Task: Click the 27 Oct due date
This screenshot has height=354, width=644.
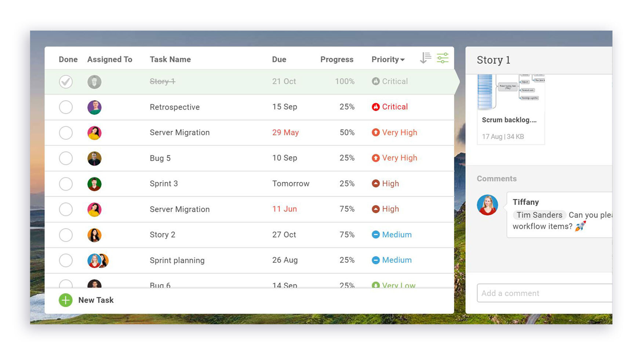Action: click(284, 235)
